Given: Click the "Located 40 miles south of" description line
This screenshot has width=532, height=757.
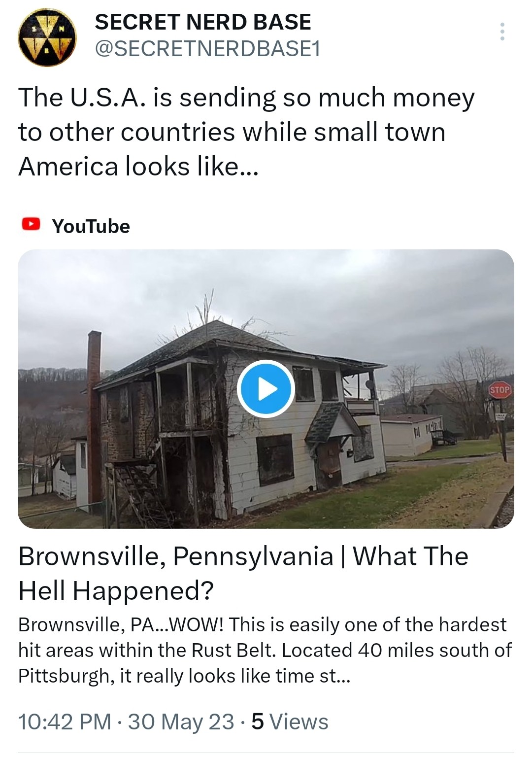Looking at the screenshot, I should [397, 650].
